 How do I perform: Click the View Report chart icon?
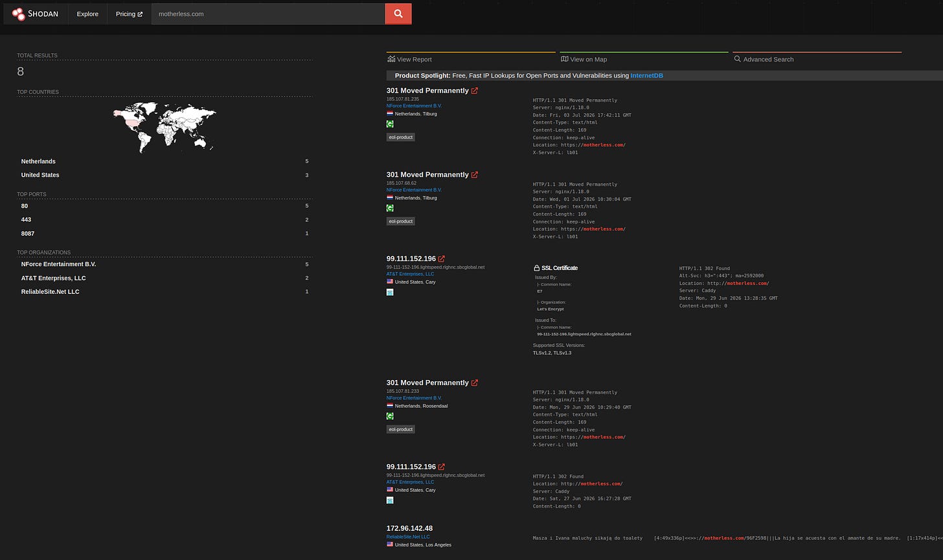point(391,59)
